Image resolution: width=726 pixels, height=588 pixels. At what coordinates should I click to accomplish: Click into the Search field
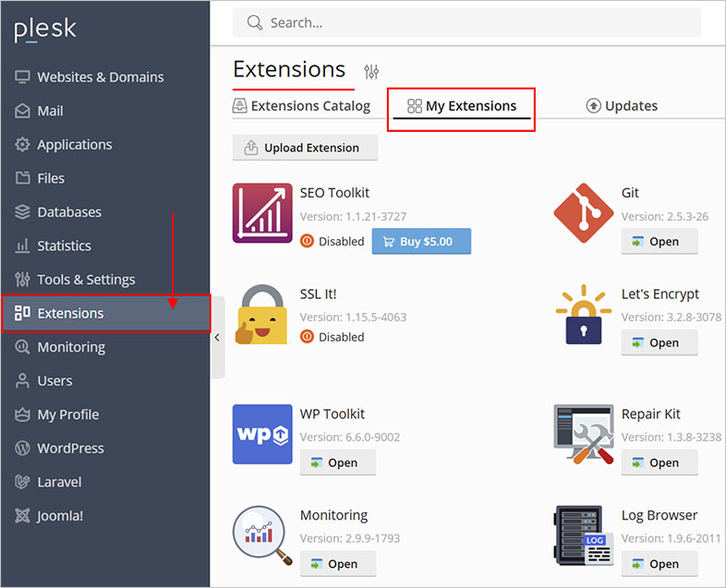pos(466,23)
